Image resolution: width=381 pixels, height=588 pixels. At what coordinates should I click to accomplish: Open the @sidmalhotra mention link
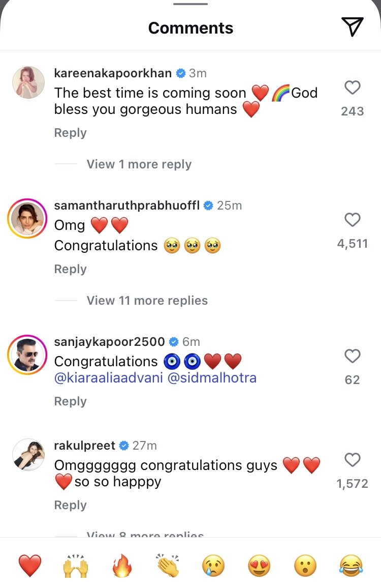click(x=211, y=378)
